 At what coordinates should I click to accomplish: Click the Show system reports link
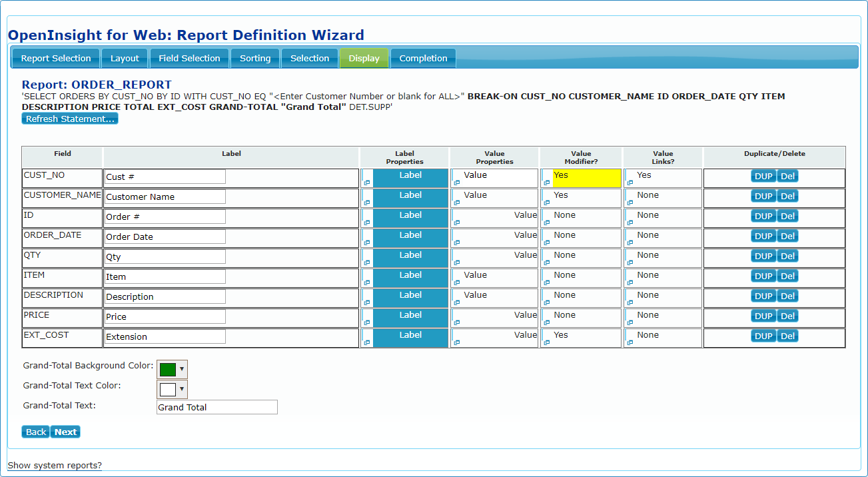point(55,466)
